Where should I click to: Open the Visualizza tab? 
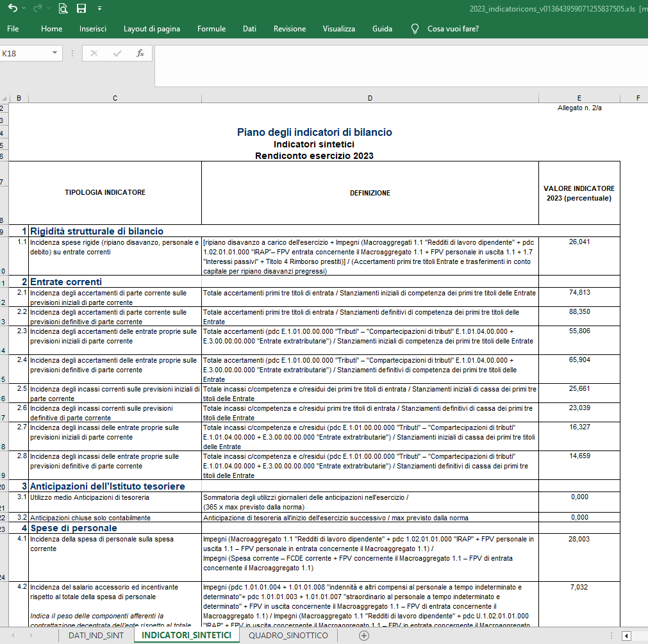click(x=339, y=28)
